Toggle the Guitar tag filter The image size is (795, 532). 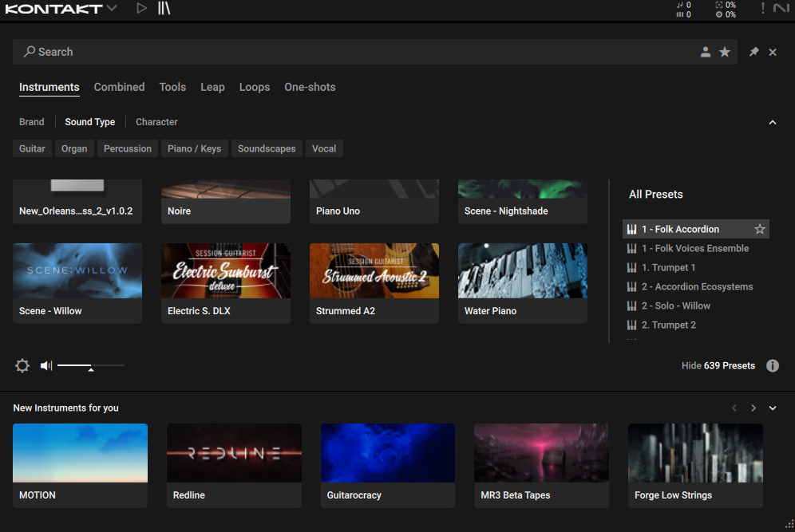tap(32, 148)
